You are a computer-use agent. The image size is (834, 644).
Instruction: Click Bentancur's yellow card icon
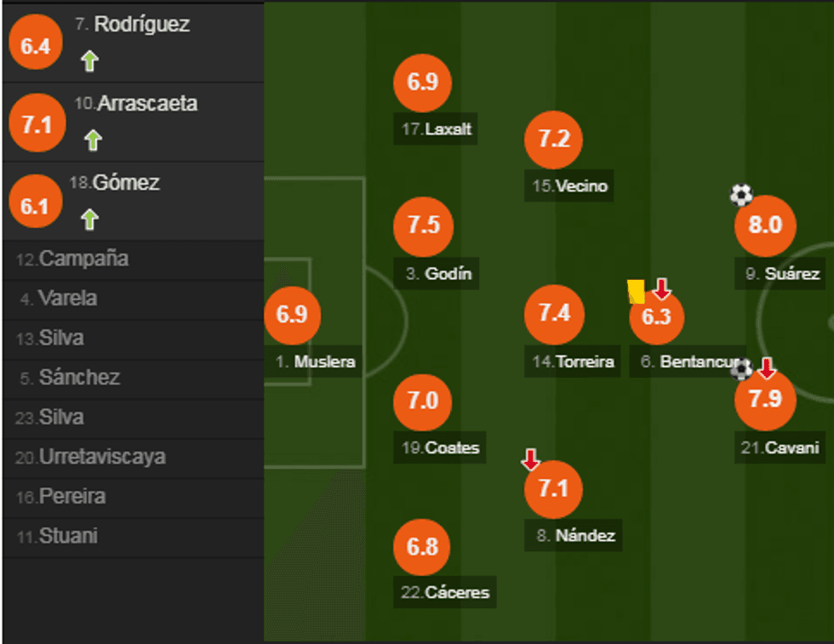point(635,291)
